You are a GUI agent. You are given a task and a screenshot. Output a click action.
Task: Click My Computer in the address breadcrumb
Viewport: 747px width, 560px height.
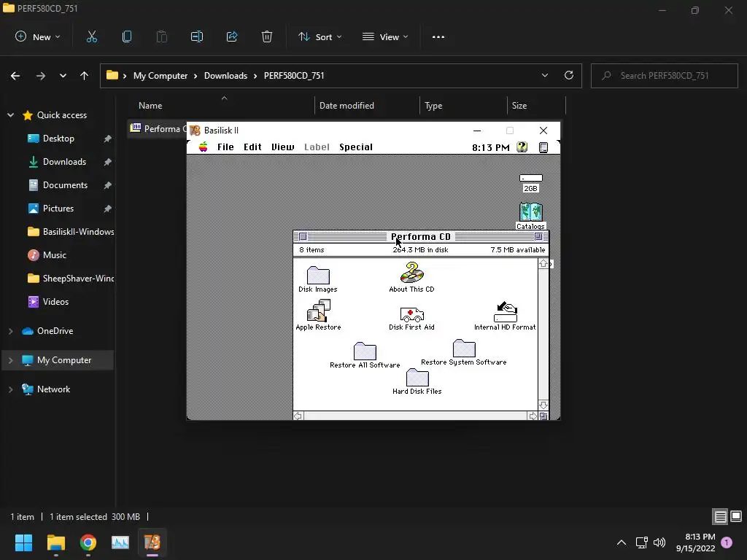click(x=160, y=76)
